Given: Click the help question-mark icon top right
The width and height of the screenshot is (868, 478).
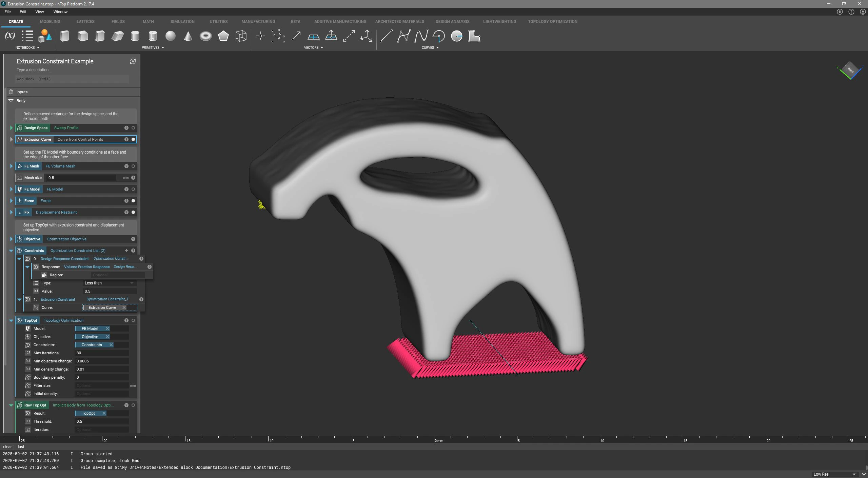Looking at the screenshot, I should [851, 12].
